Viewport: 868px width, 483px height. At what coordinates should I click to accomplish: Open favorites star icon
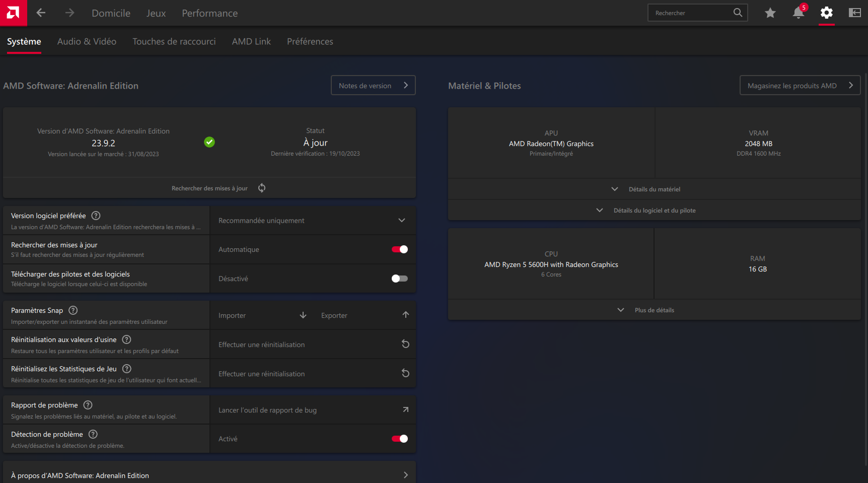coord(770,13)
